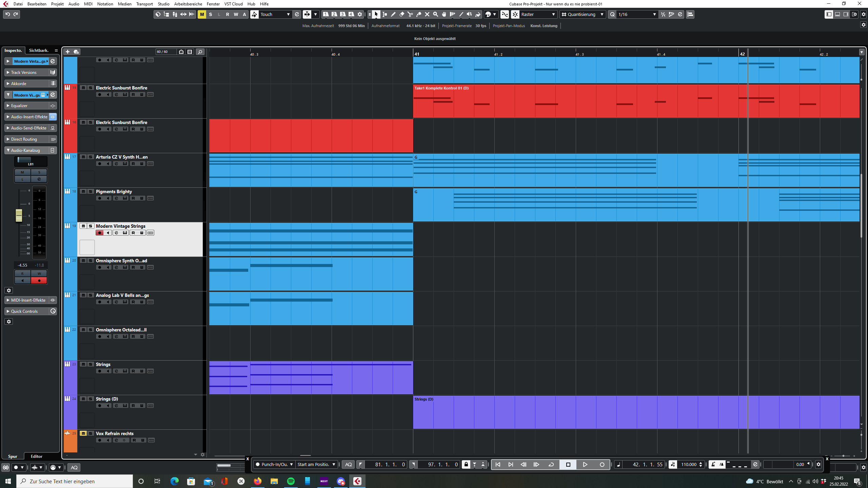Viewport: 868px width, 488px height.
Task: Select the Glue tool
Action: coord(419,14)
